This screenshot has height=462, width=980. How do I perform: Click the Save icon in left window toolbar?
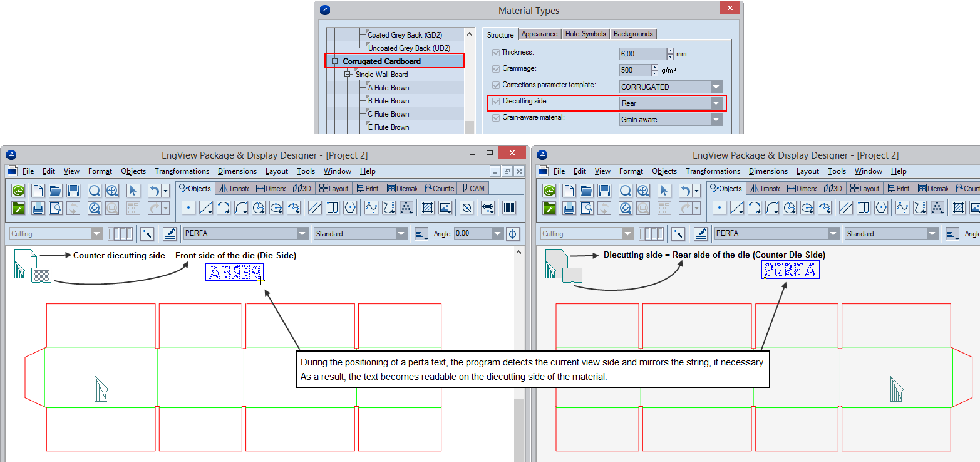pyautogui.click(x=73, y=191)
